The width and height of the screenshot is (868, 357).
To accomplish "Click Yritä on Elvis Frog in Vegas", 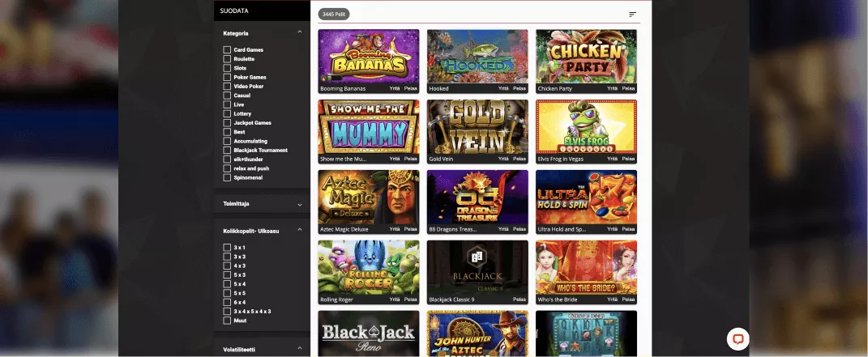I will pos(612,159).
